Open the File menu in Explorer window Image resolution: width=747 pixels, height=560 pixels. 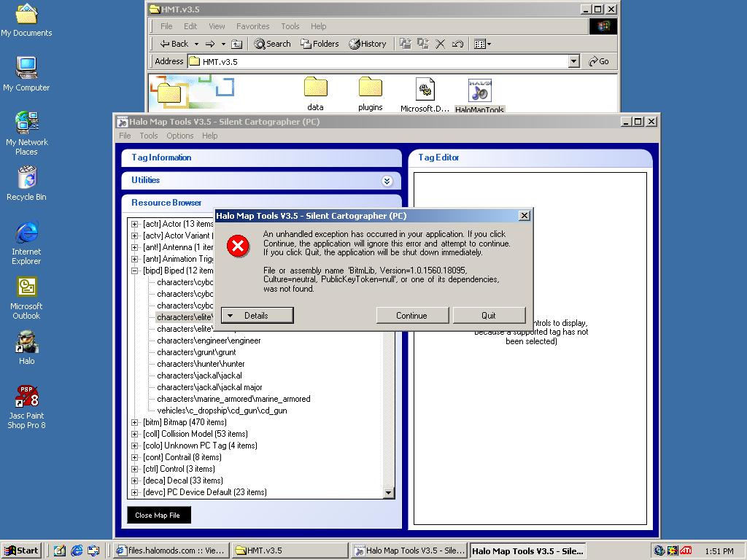pyautogui.click(x=166, y=26)
